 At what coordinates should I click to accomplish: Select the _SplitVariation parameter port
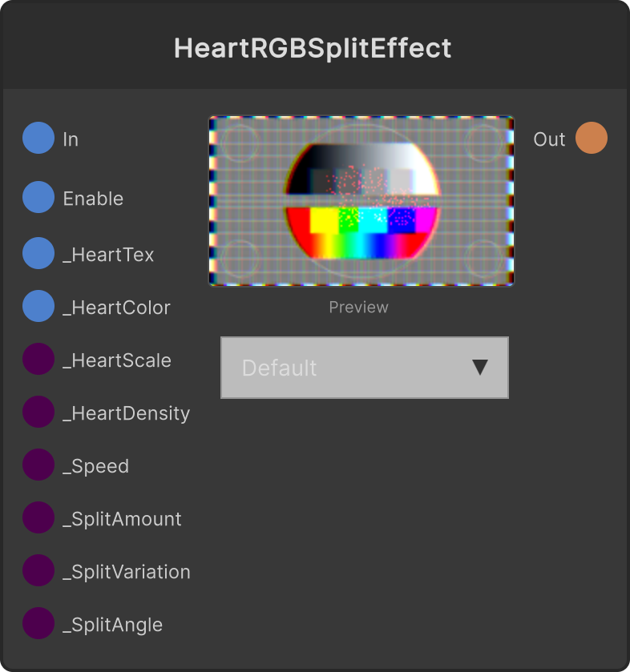coord(38,570)
